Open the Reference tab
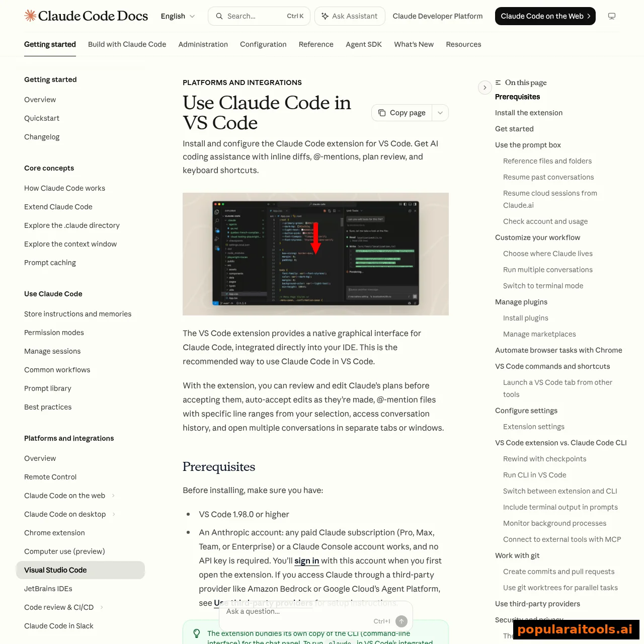Image resolution: width=644 pixels, height=644 pixels. click(316, 44)
